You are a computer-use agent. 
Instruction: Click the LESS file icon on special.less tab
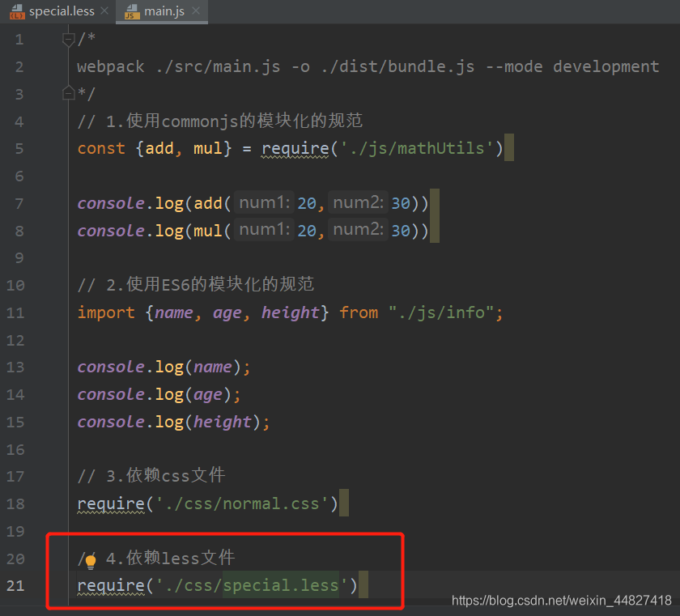(x=17, y=11)
